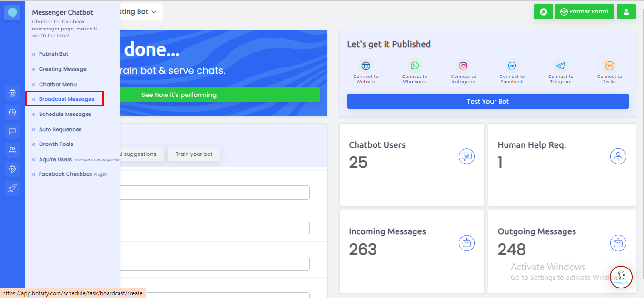This screenshot has height=298, width=644.
Task: Click the green help lifebuoy button
Action: 544,12
